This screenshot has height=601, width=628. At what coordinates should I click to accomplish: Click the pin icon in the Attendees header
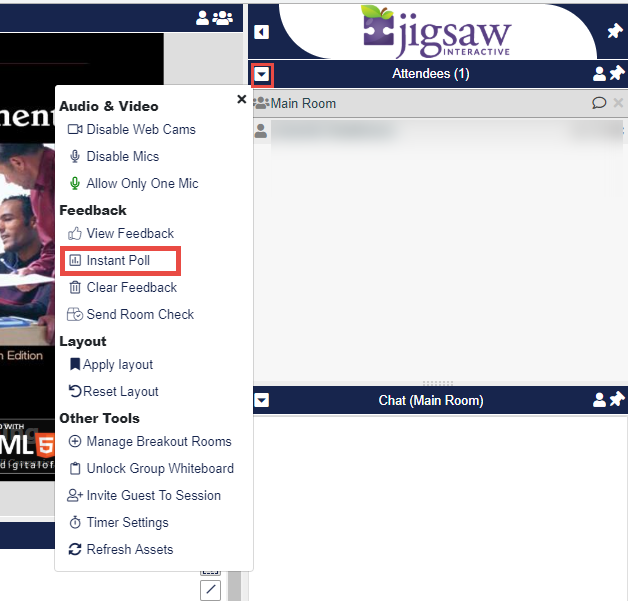tap(616, 74)
